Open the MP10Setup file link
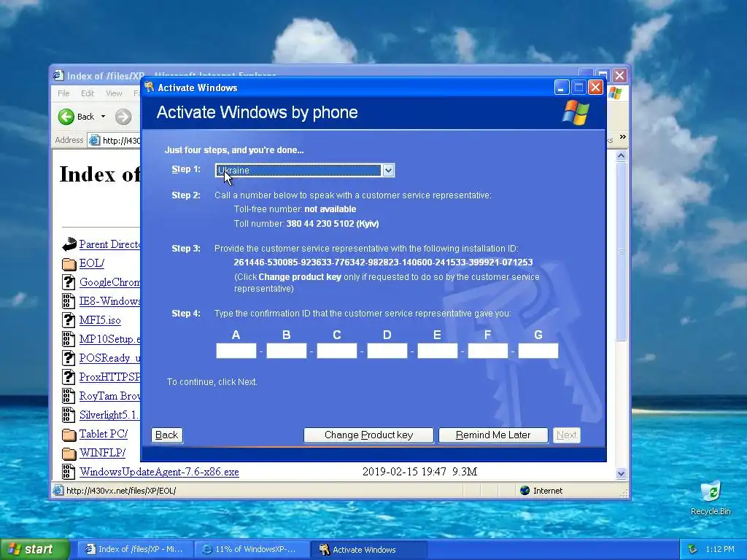747x560 pixels. pos(109,339)
